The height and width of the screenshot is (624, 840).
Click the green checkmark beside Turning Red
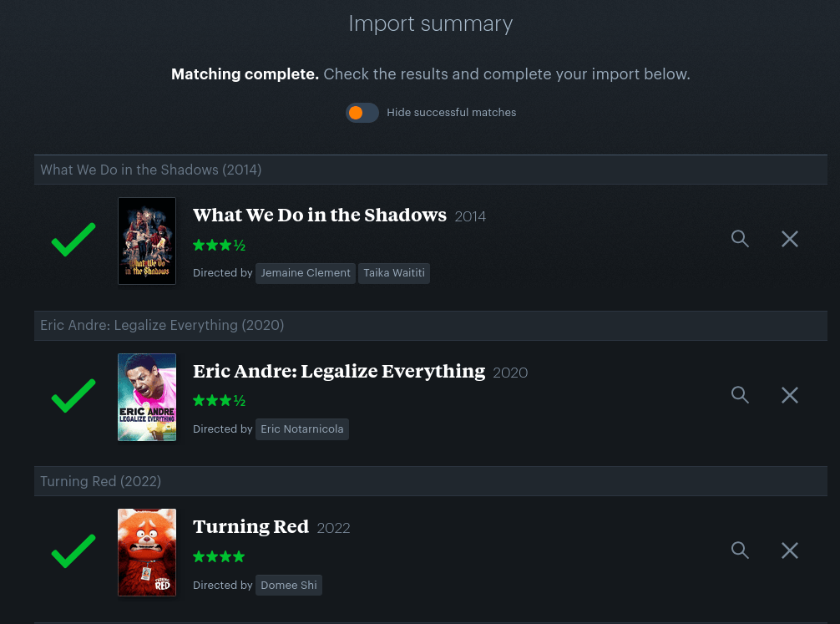[x=73, y=551]
